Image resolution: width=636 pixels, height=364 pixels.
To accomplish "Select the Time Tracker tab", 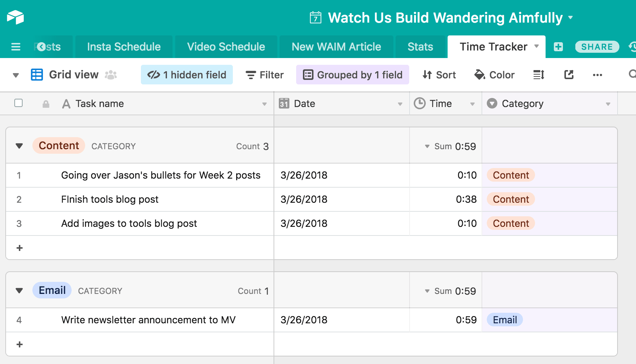I will coord(493,47).
